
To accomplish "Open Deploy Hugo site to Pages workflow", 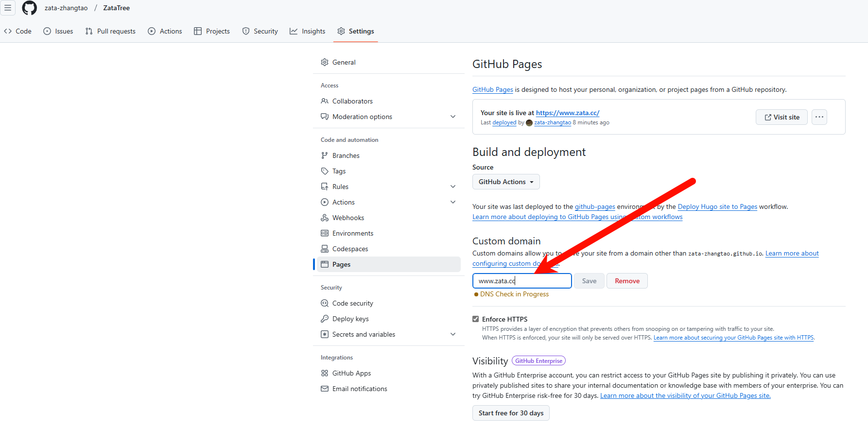I will (717, 206).
